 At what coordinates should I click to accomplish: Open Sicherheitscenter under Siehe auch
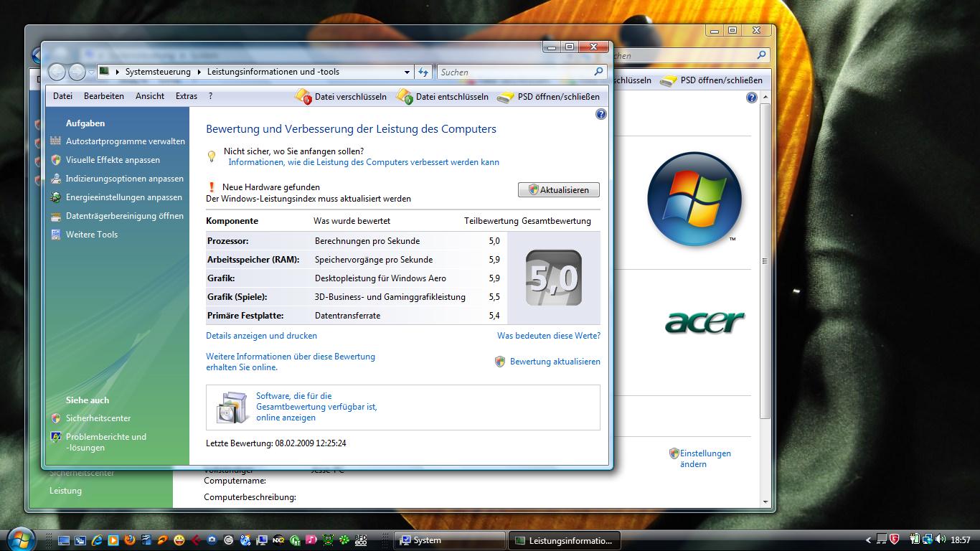pyautogui.click(x=98, y=418)
